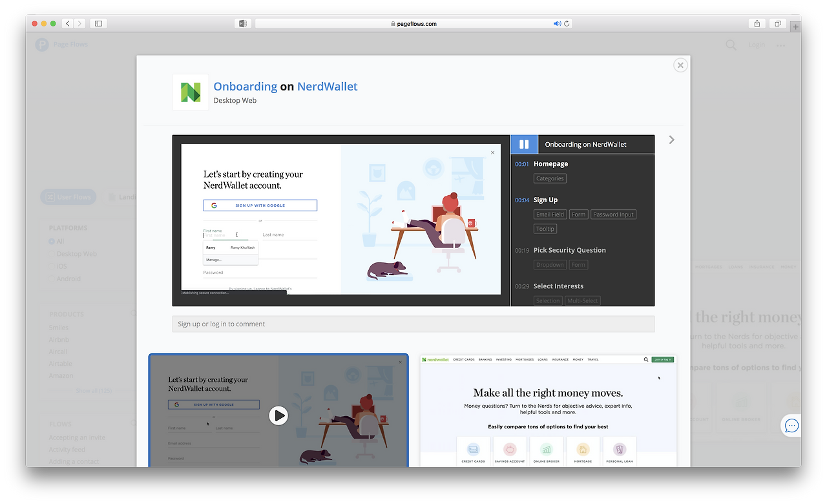Image resolution: width=827 pixels, height=504 pixels.
Task: Go to the next flow with the arrow
Action: (672, 140)
